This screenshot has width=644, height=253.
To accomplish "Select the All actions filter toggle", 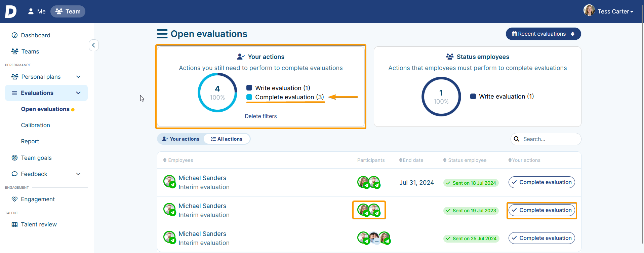I will (227, 139).
